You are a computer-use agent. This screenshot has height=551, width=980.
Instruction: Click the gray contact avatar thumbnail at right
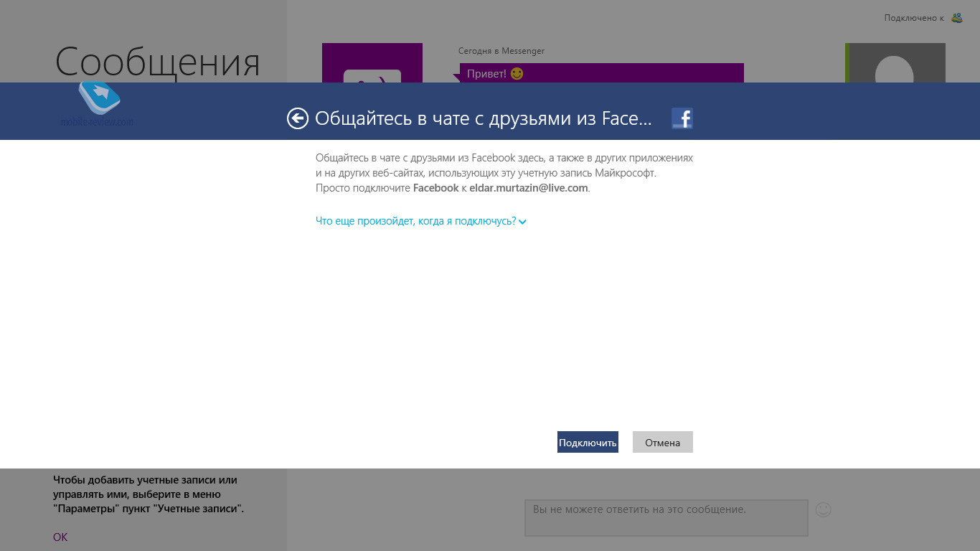895,63
